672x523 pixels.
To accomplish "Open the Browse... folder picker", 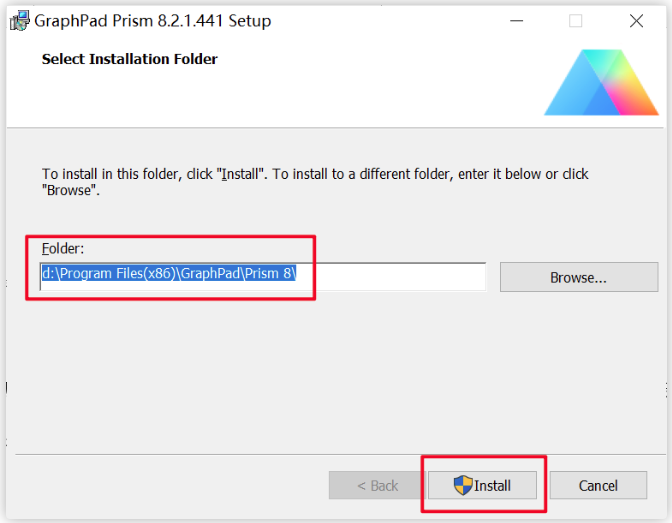I will pyautogui.click(x=579, y=277).
